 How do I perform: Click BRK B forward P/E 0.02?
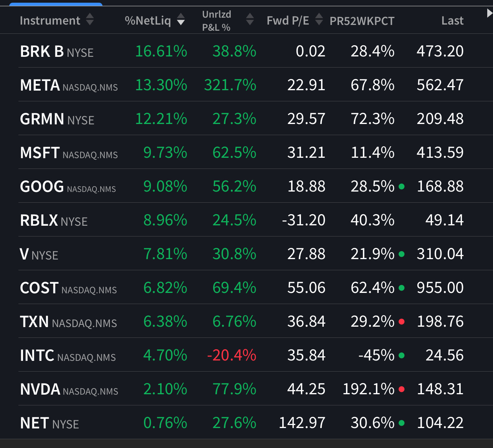[x=311, y=51]
